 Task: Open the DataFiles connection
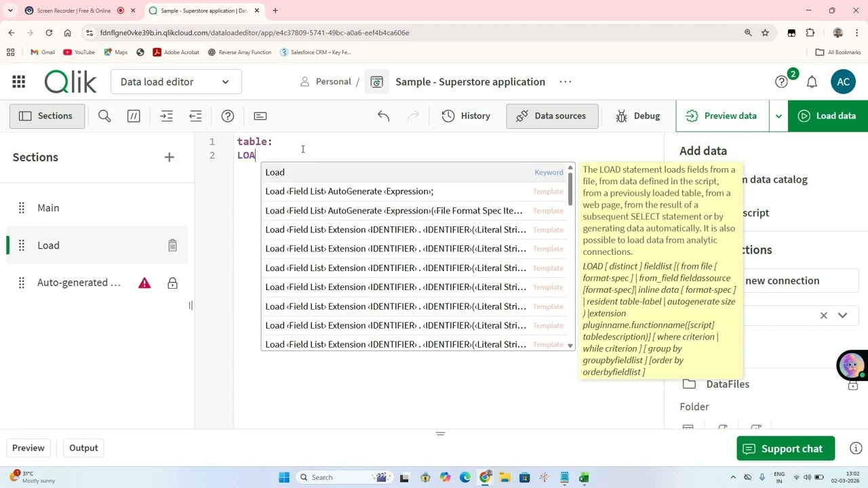[x=728, y=384]
